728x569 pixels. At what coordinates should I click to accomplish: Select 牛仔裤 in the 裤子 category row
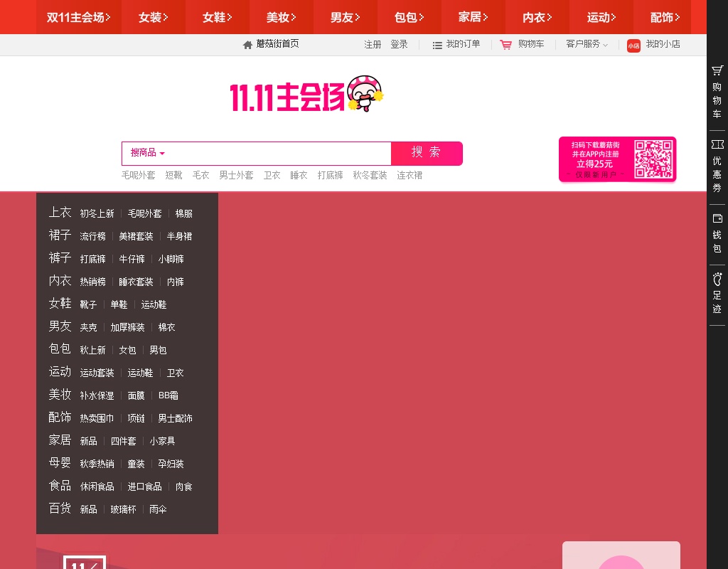(132, 259)
